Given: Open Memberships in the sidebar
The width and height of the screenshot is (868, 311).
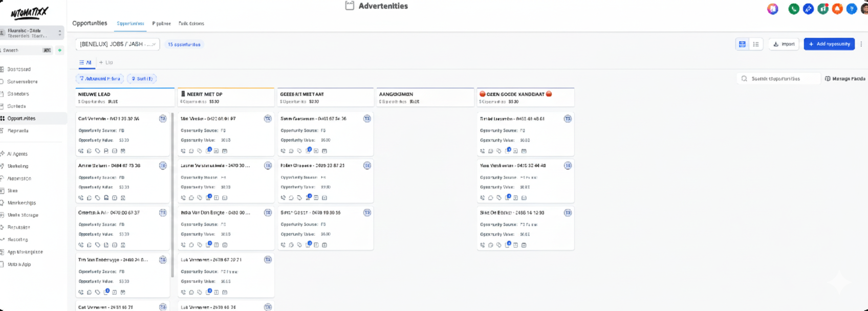Looking at the screenshot, I should [x=21, y=203].
